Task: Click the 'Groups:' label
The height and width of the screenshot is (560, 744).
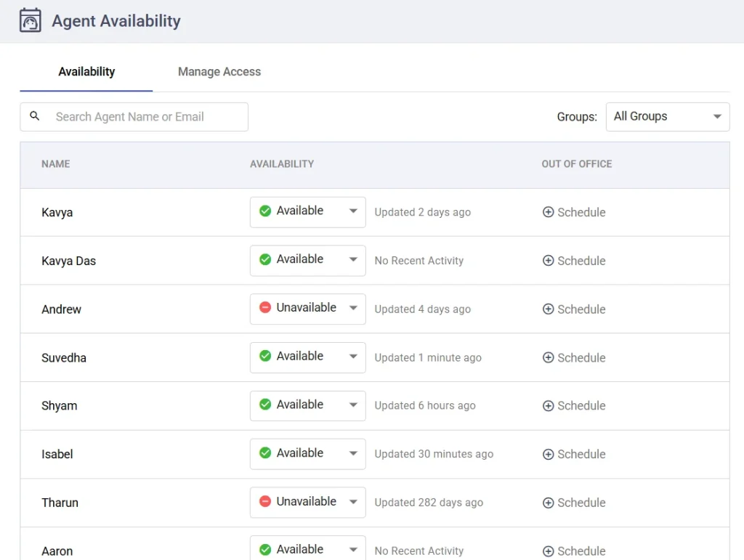Action: 577,117
